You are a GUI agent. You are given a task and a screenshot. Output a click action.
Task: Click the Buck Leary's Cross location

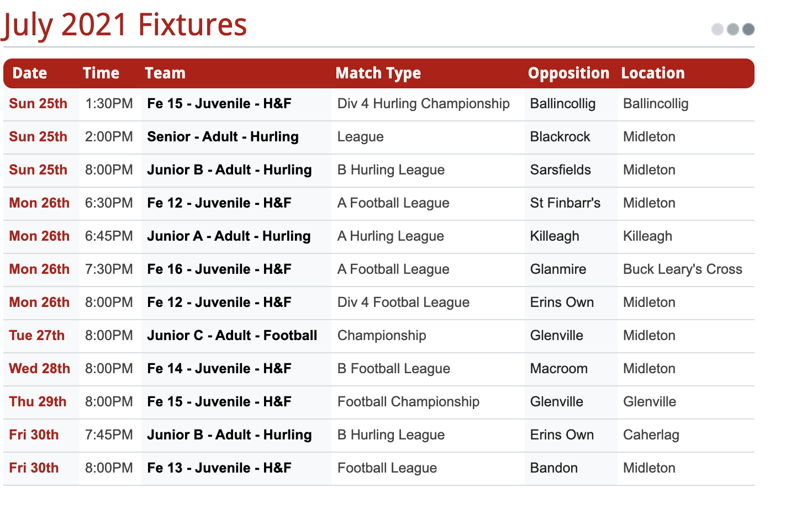683,269
